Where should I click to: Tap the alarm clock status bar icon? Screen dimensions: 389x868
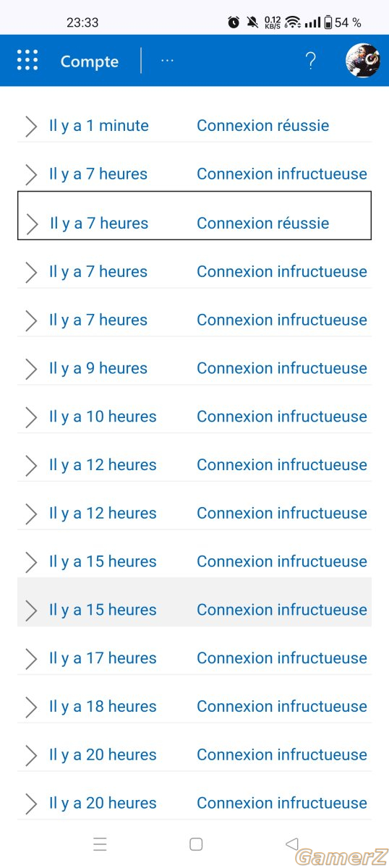click(234, 22)
